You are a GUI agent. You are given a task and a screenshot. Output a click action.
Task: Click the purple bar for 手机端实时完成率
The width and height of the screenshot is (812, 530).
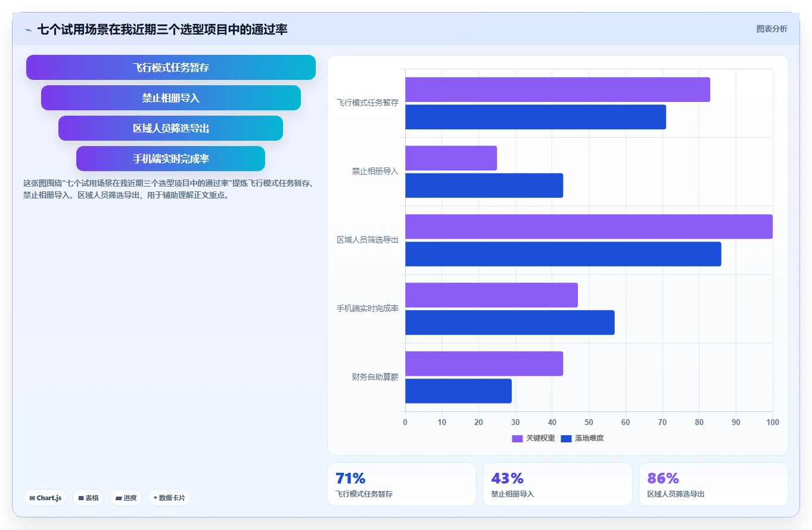tap(491, 295)
